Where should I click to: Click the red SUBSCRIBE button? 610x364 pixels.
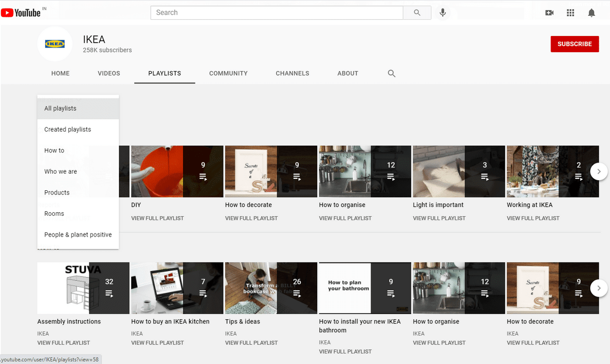[x=574, y=44]
